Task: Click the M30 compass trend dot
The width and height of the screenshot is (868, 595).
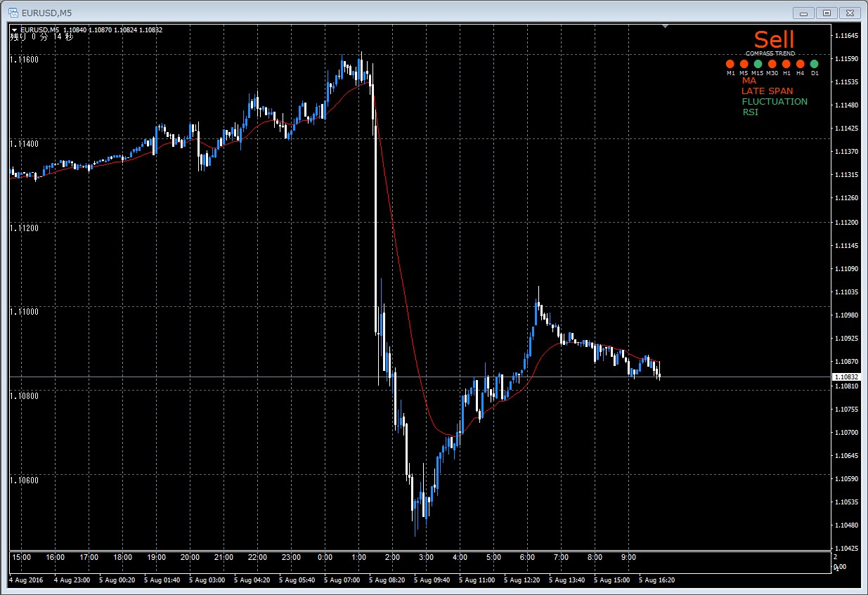Action: point(772,64)
